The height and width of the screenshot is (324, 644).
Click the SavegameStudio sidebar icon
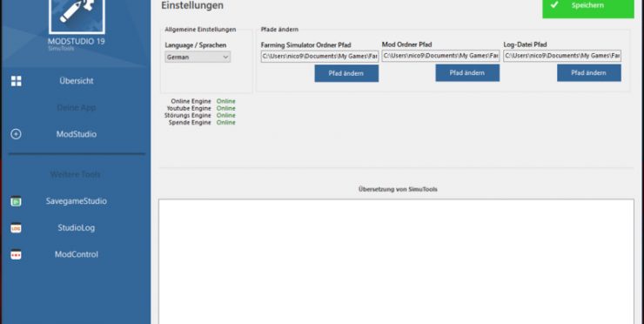tap(16, 201)
